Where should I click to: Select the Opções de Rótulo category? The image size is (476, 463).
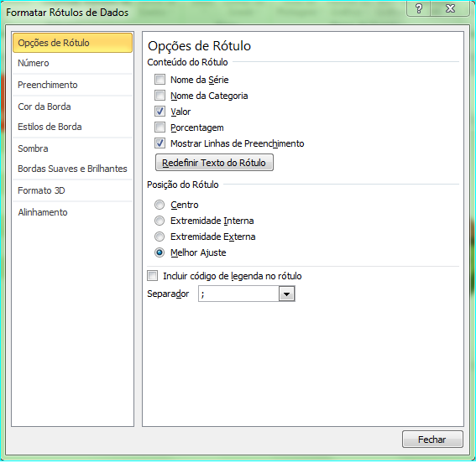pyautogui.click(x=72, y=43)
